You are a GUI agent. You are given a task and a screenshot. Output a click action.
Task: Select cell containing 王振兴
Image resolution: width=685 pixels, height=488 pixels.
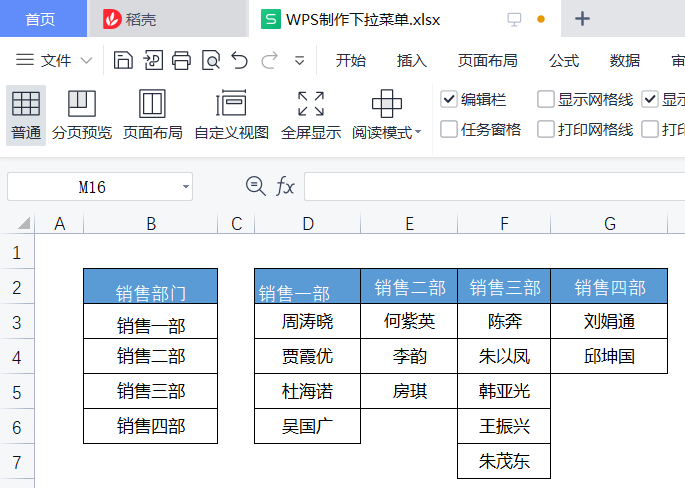[504, 426]
